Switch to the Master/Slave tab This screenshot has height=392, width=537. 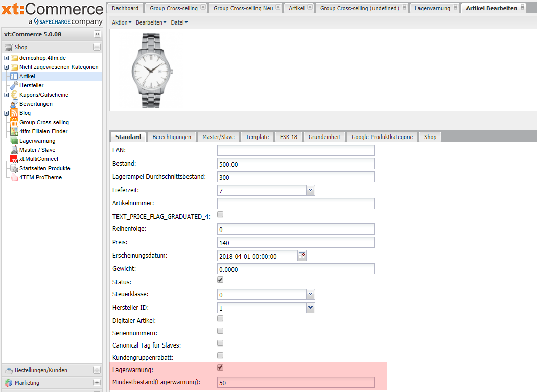(x=218, y=137)
